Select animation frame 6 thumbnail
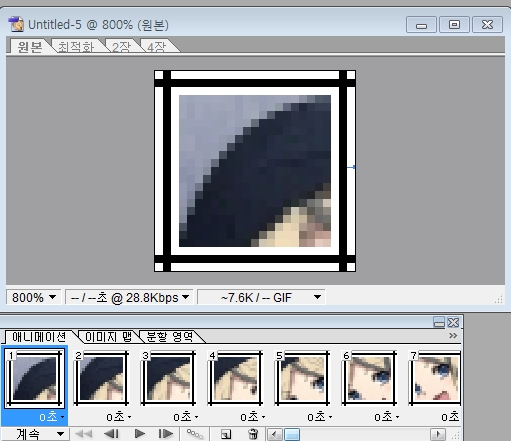Screen dimensions: 511x441 (x=369, y=378)
